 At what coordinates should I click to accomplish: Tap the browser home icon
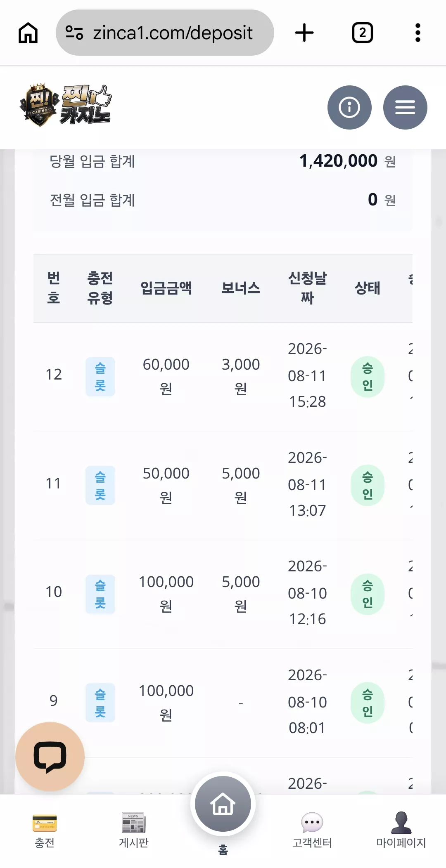pyautogui.click(x=28, y=33)
